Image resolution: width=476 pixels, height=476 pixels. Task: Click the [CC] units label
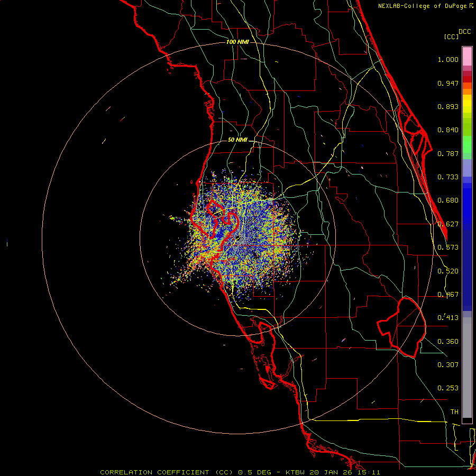tap(452, 36)
